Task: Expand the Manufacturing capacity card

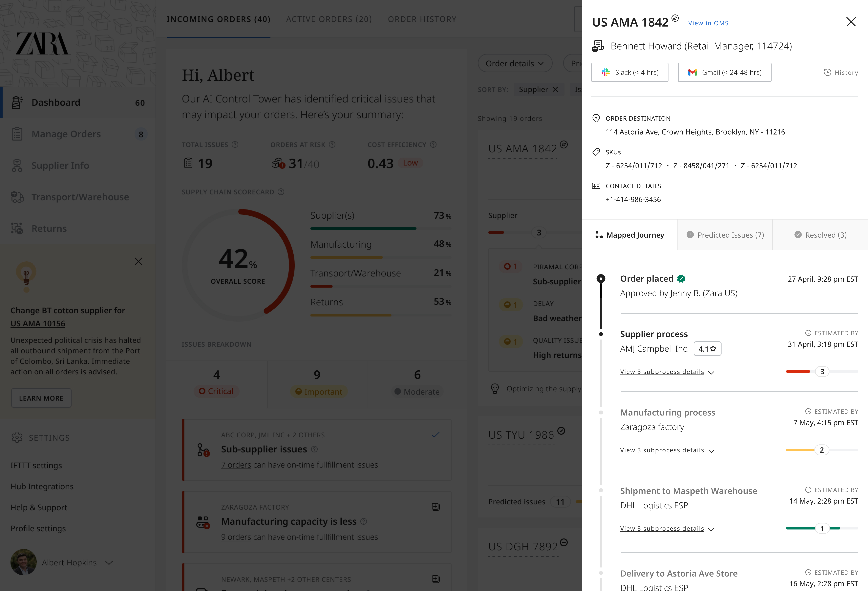Action: [436, 507]
